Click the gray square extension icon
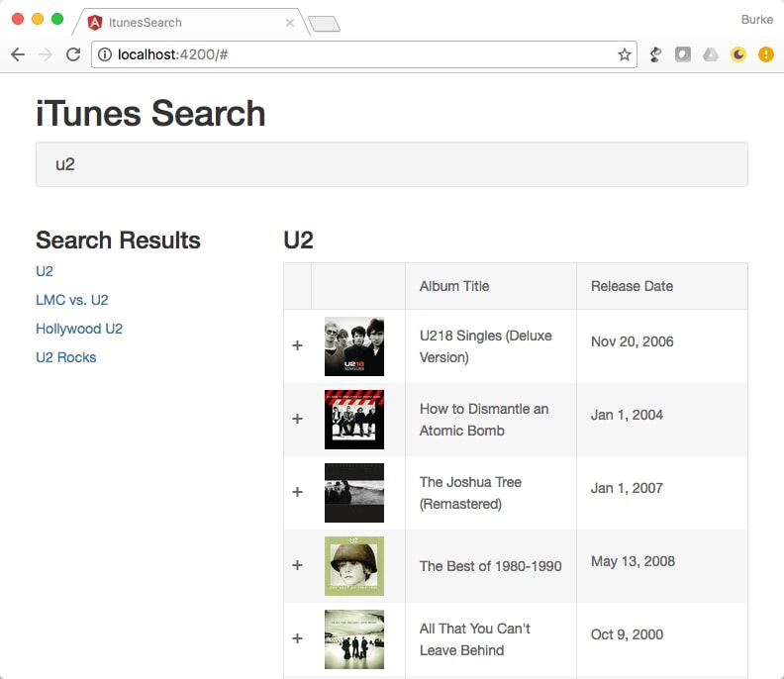784x679 pixels. tap(683, 54)
